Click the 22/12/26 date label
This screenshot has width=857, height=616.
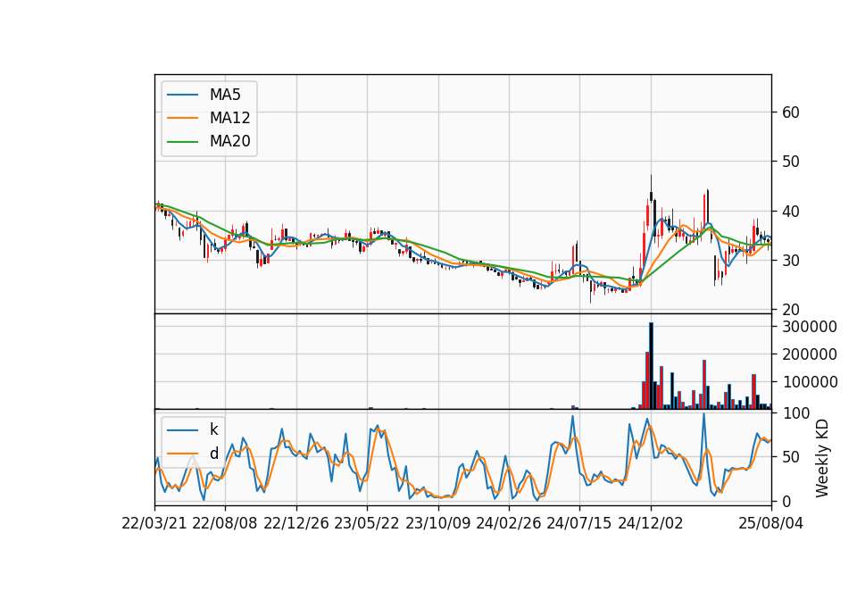click(x=296, y=523)
